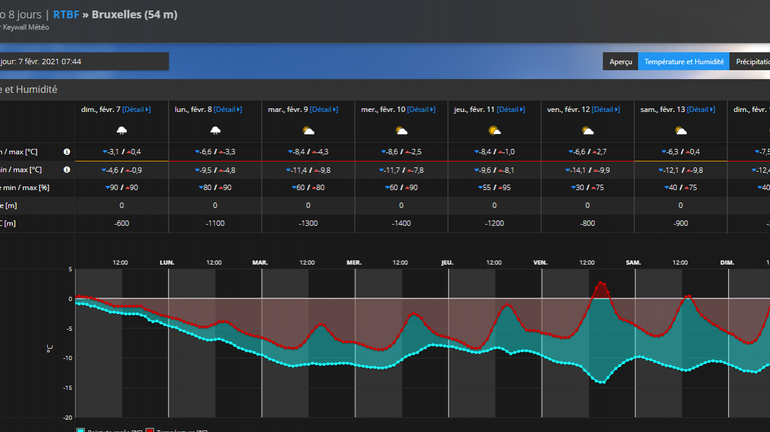Open the Précipitations tab
The image size is (770, 432).
pos(750,62)
